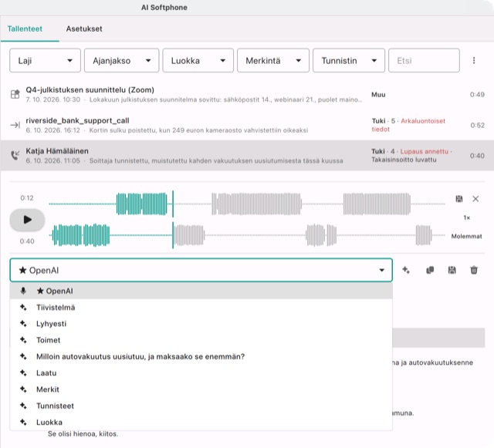Delete the transcript with the trash icon

pyautogui.click(x=474, y=270)
